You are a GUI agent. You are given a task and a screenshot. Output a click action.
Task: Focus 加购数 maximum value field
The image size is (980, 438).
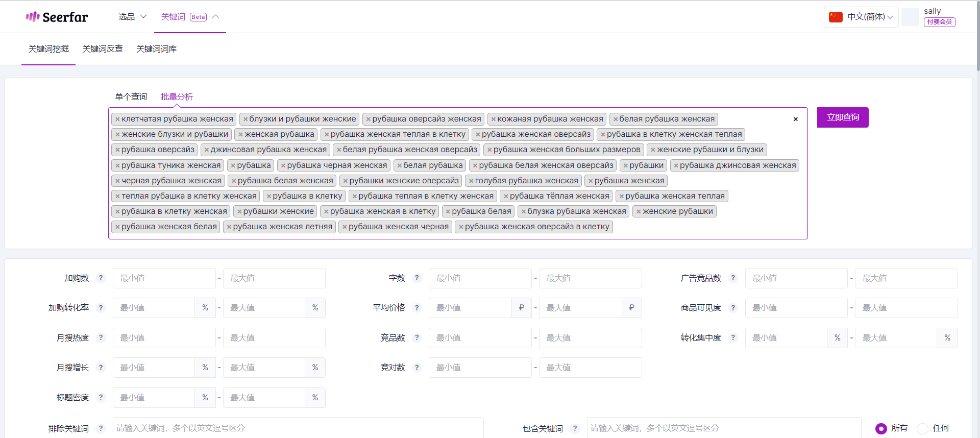point(274,278)
